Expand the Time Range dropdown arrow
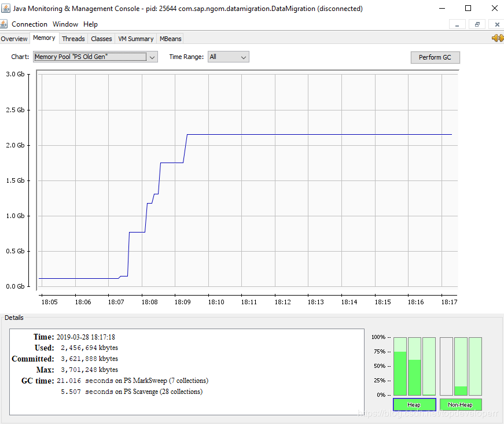This screenshot has width=504, height=424. (244, 57)
